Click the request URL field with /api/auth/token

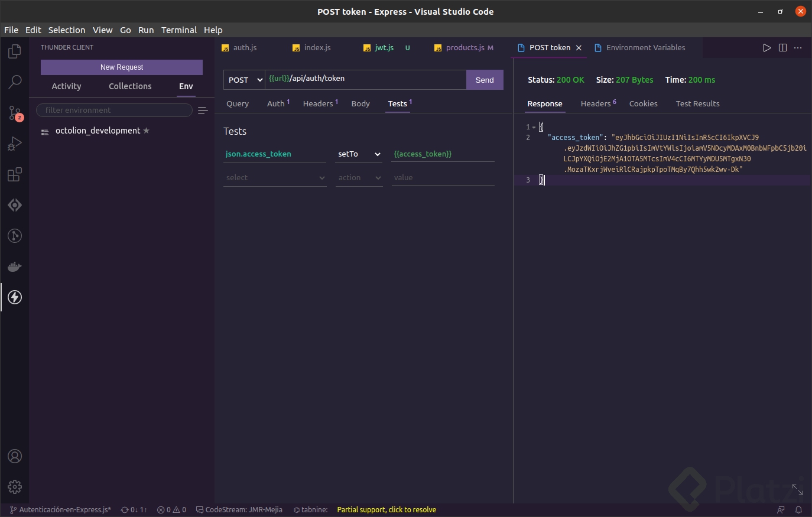coord(365,79)
